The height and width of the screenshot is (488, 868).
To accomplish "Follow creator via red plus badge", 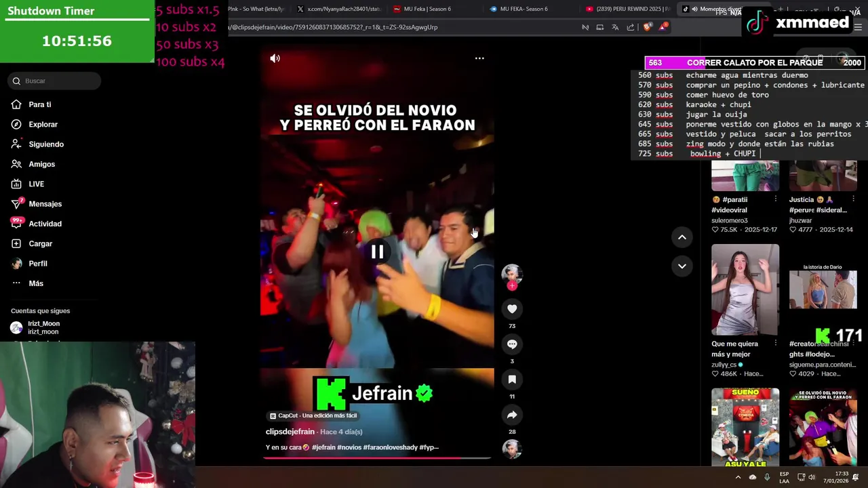I will 512,285.
